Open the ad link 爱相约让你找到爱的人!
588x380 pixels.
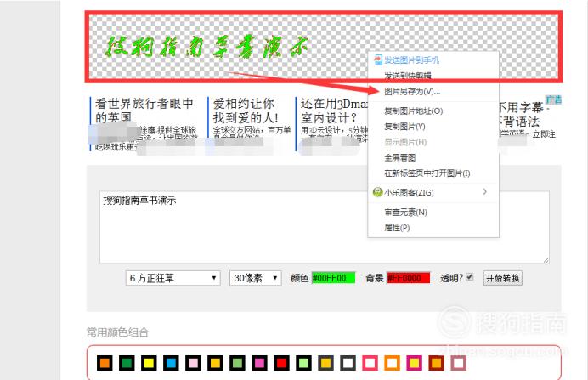click(x=246, y=111)
